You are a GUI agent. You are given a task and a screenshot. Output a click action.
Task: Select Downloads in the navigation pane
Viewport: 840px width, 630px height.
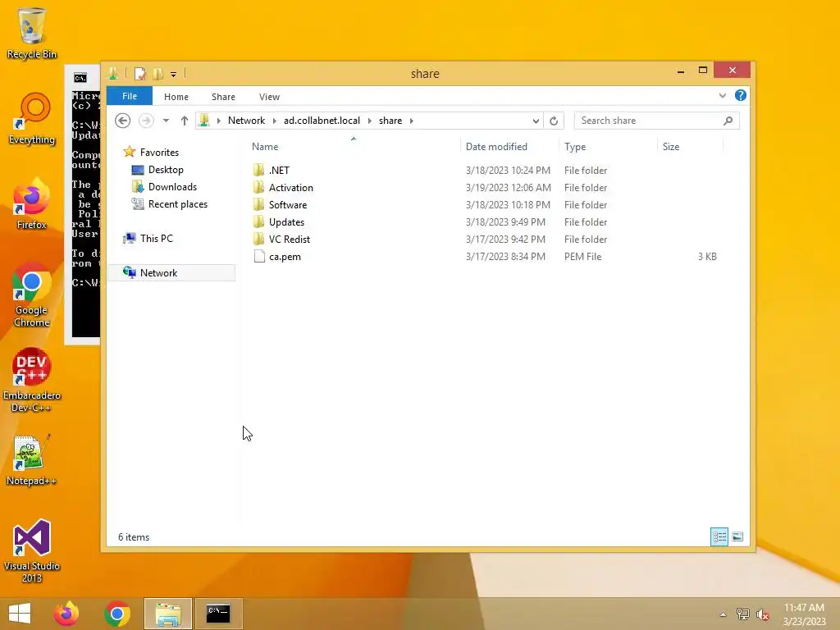click(x=164, y=187)
